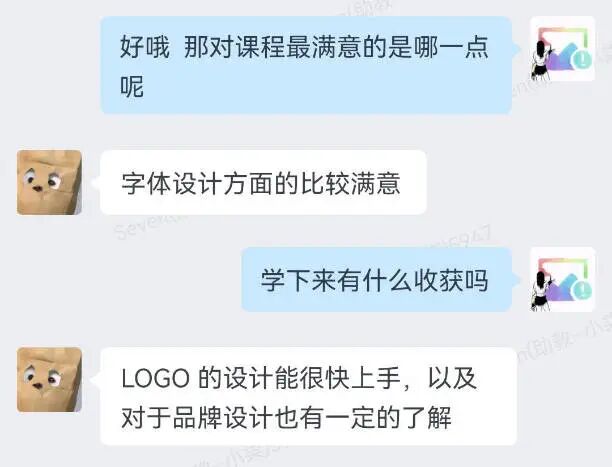Open the paper bag avatar beside the LOGO message

pos(49,380)
